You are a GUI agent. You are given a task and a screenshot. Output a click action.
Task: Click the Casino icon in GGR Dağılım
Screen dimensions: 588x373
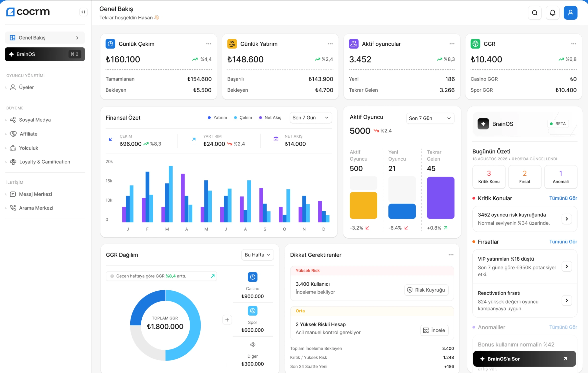(253, 277)
